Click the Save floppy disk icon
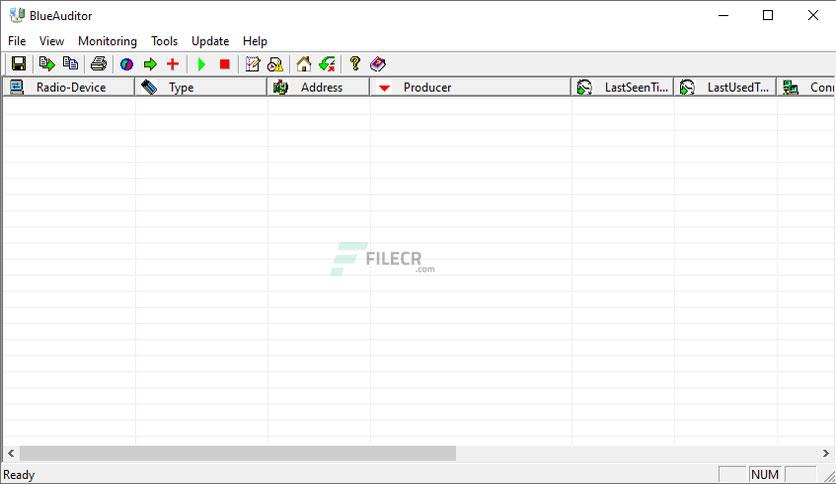The width and height of the screenshot is (836, 484). [19, 64]
